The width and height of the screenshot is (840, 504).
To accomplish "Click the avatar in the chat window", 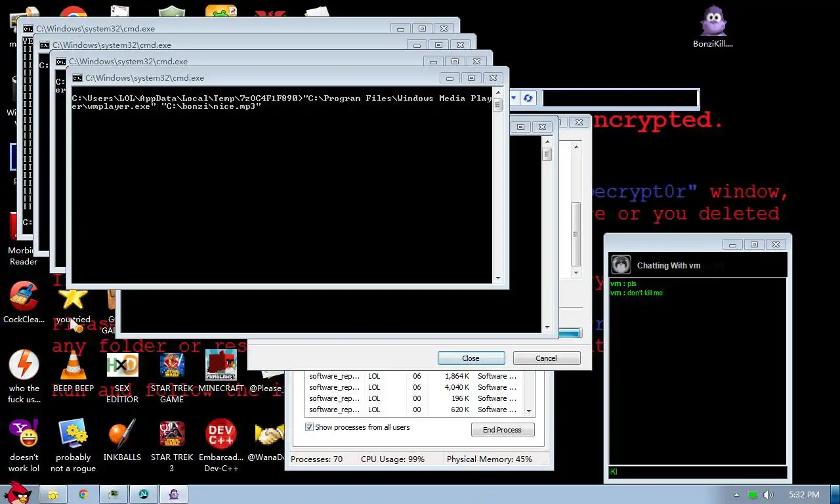I will point(621,264).
